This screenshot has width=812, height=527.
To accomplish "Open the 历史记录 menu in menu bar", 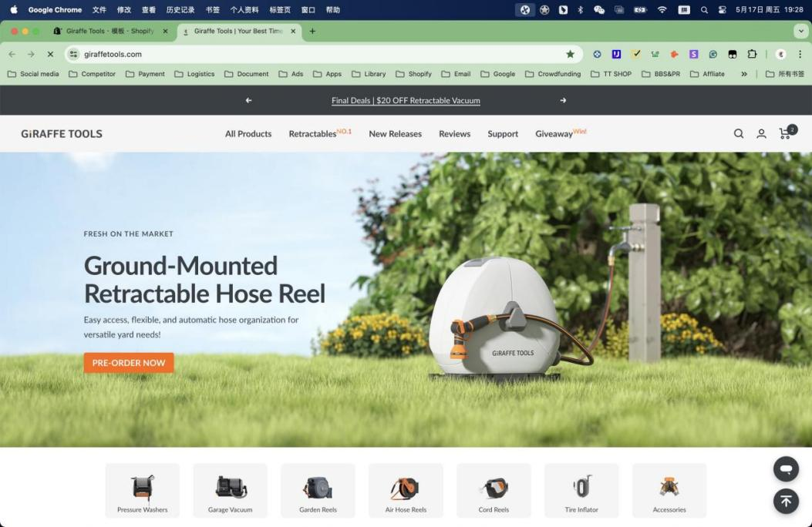I will click(180, 10).
